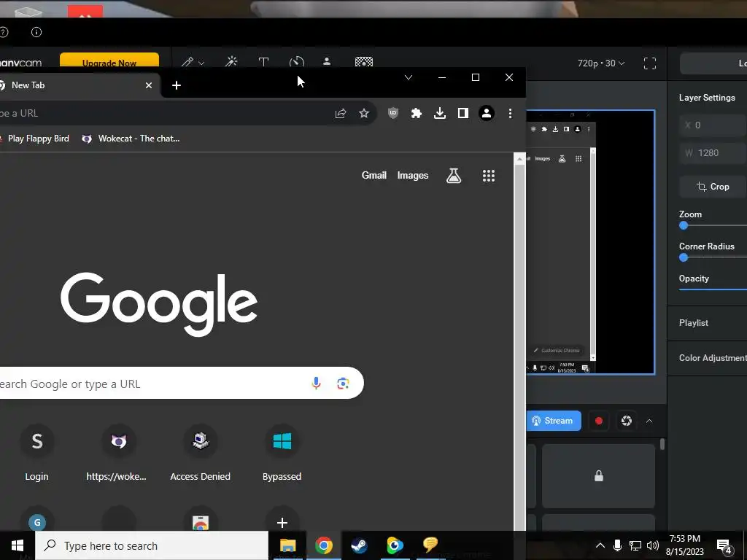This screenshot has height=560, width=747.
Task: Open the Play Flappy Bird bookmark
Action: coord(34,139)
